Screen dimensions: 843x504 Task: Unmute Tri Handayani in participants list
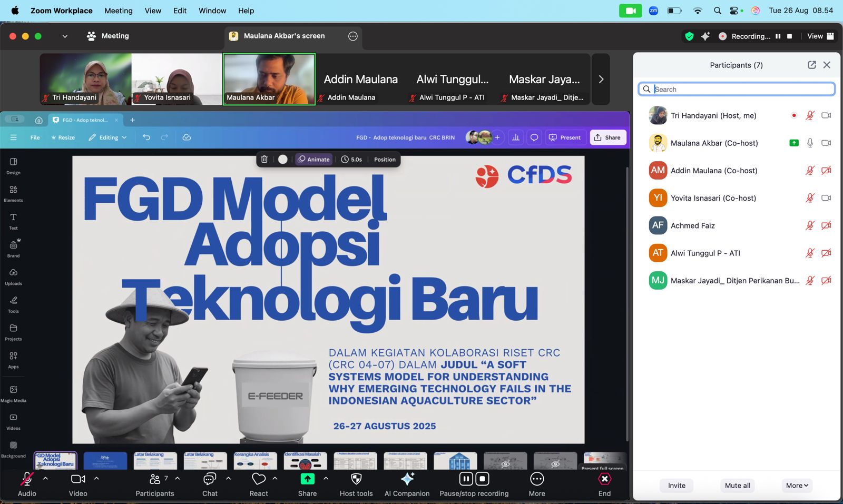pos(810,115)
